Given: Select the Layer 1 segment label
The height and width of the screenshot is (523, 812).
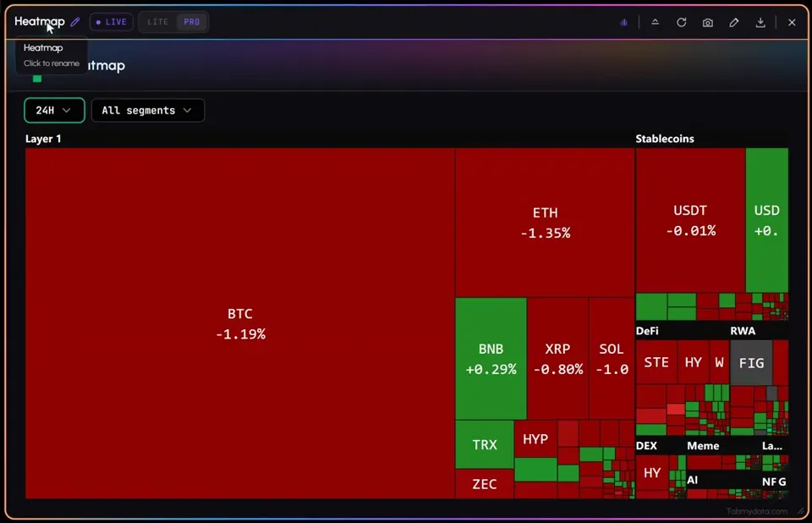Looking at the screenshot, I should pyautogui.click(x=43, y=139).
